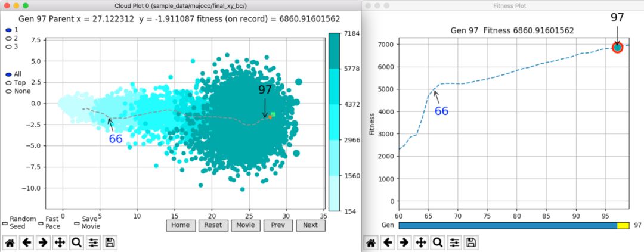
Task: Select the Zoom magnifier in Fitness Plot toolbar
Action: (x=438, y=242)
